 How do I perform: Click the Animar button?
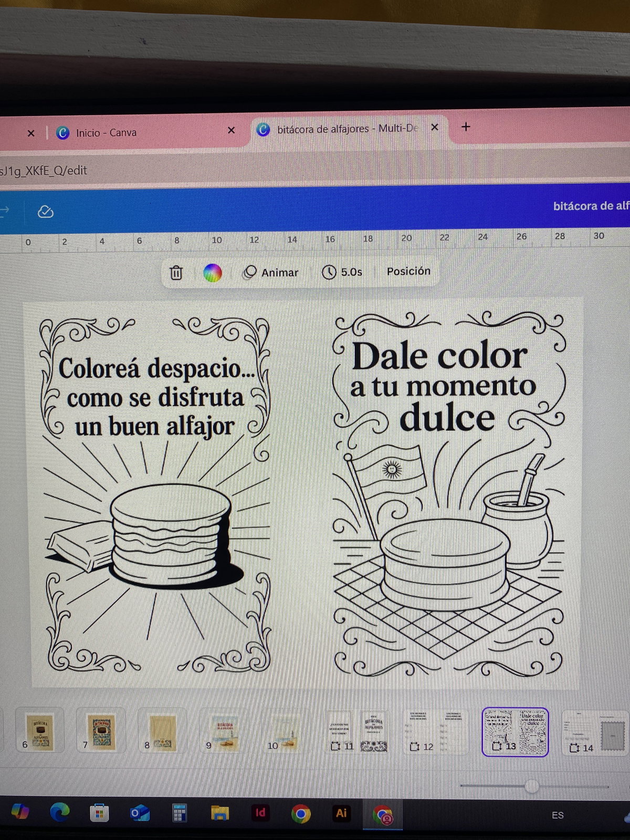pos(271,272)
